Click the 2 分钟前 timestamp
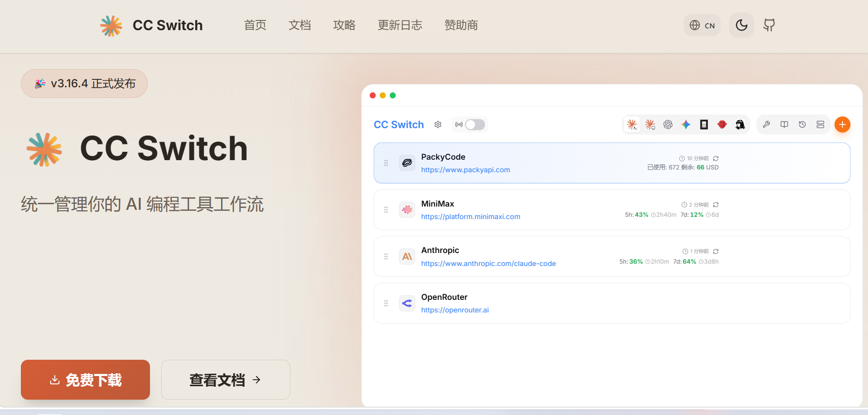The height and width of the screenshot is (415, 868). point(699,205)
